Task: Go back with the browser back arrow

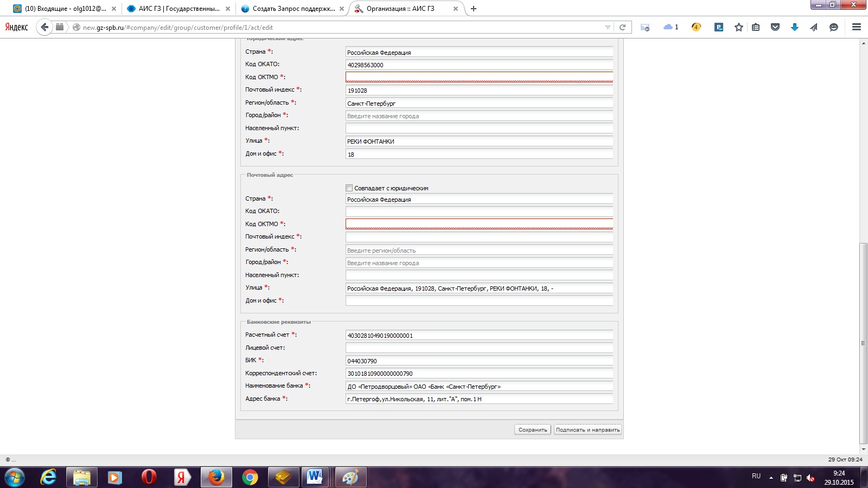Action: click(x=44, y=27)
